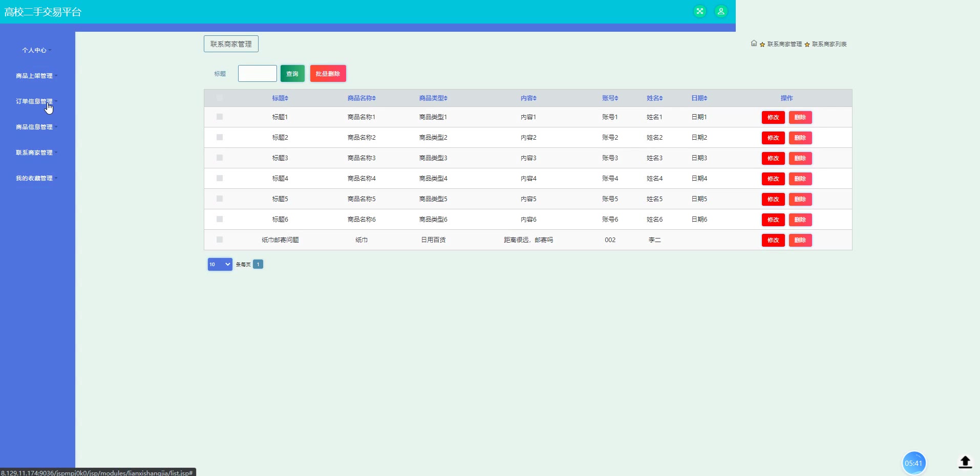Open 商品信息管理 in the sidebar
The image size is (980, 476).
pos(35,127)
